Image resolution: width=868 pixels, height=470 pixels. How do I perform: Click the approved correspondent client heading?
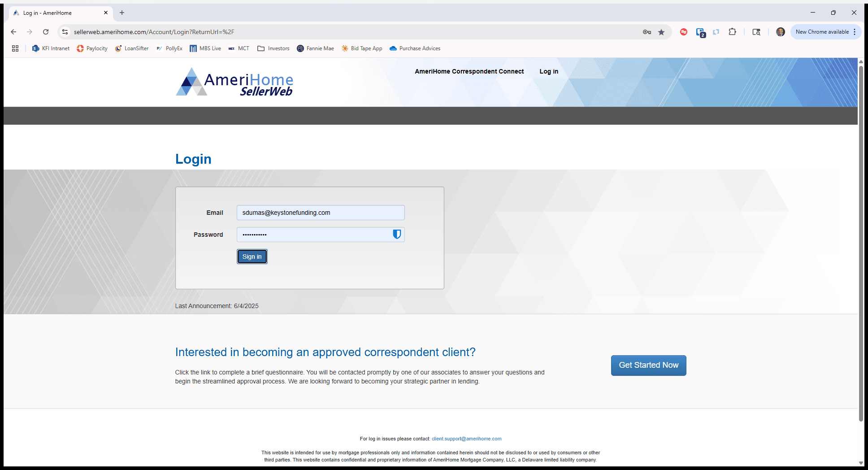point(325,352)
